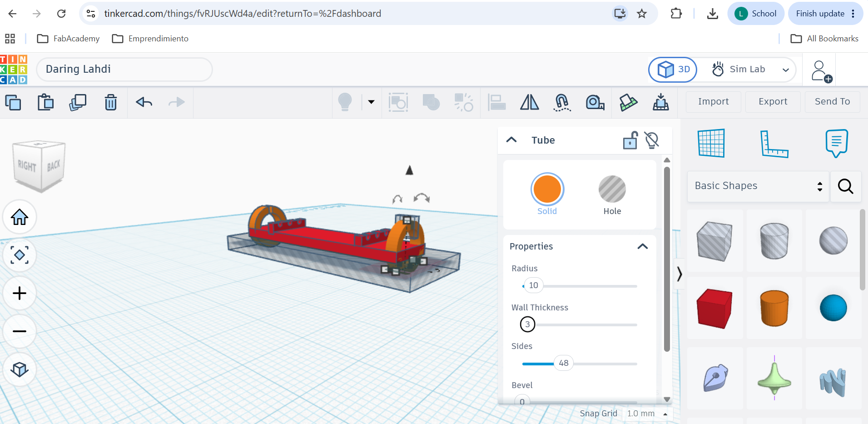
Task: Edit the design name Daring Lahdi
Action: tap(124, 69)
